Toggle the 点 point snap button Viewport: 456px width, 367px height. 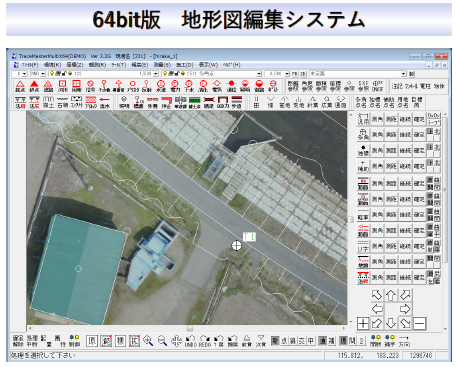[284, 341]
